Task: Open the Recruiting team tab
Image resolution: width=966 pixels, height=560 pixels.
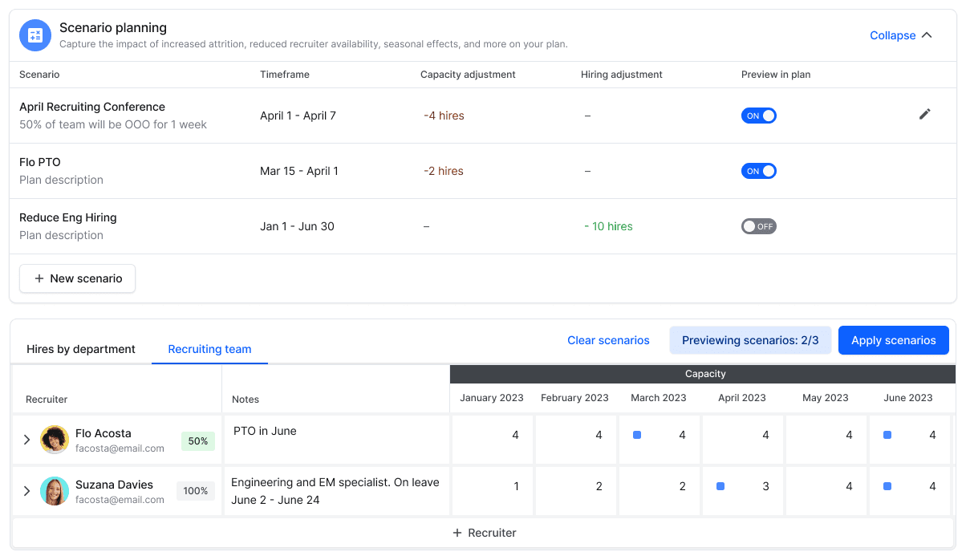Action: [x=209, y=349]
